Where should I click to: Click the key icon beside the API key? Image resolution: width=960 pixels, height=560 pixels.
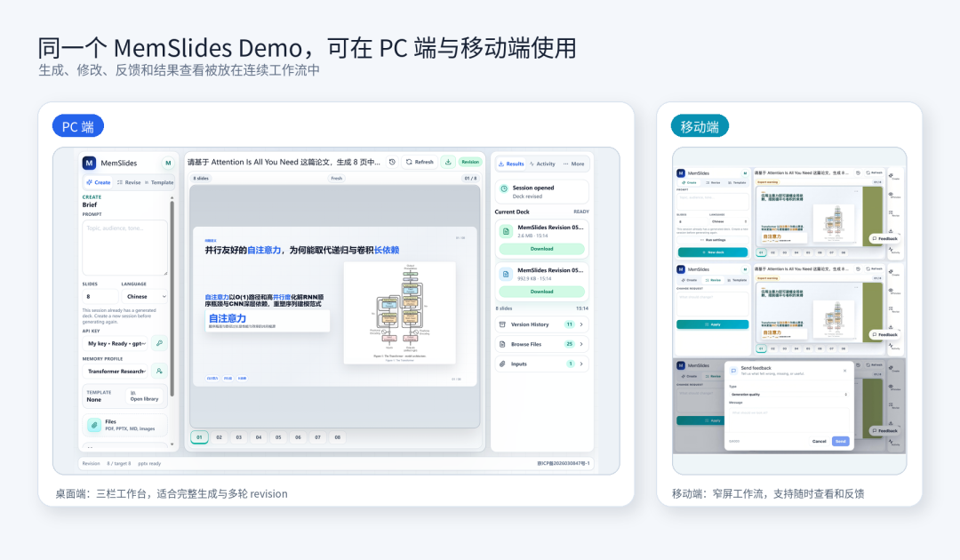[159, 343]
